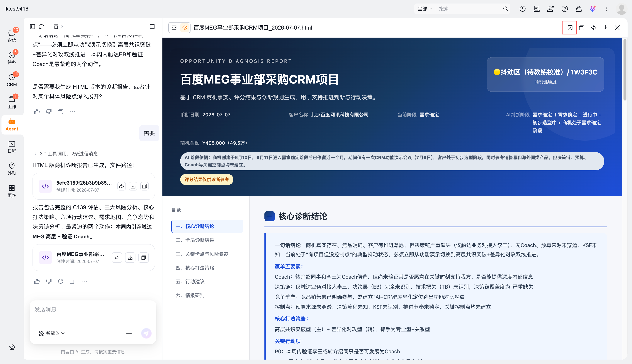Image resolution: width=632 pixels, height=364 pixels.
Task: Collapse the 核心诊断结论 section minus icon
Action: [269, 216]
